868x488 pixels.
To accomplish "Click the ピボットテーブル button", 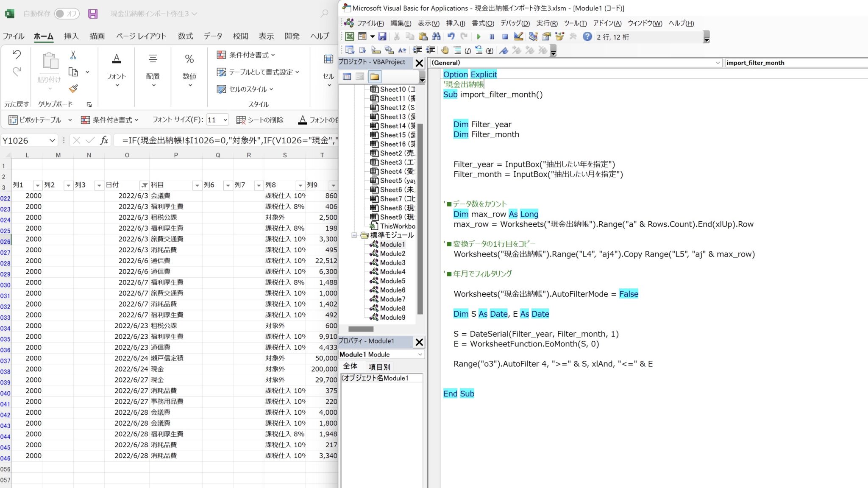I will (x=36, y=120).
